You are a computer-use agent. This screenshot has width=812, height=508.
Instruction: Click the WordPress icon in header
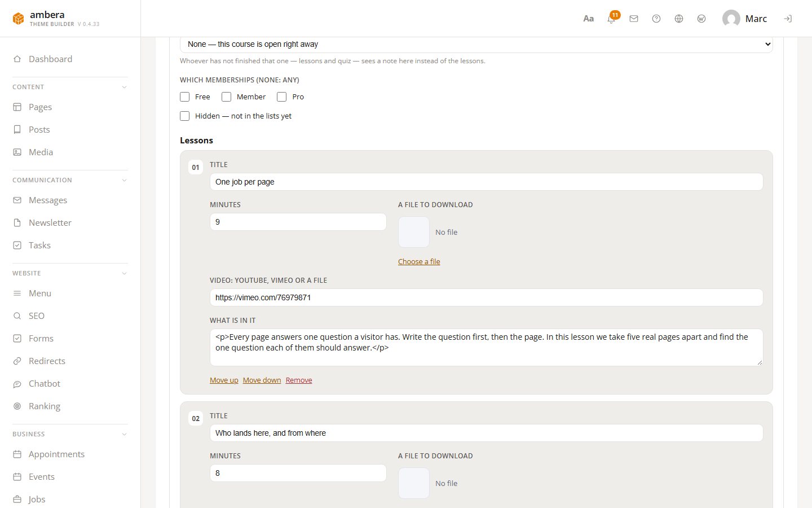(x=701, y=19)
